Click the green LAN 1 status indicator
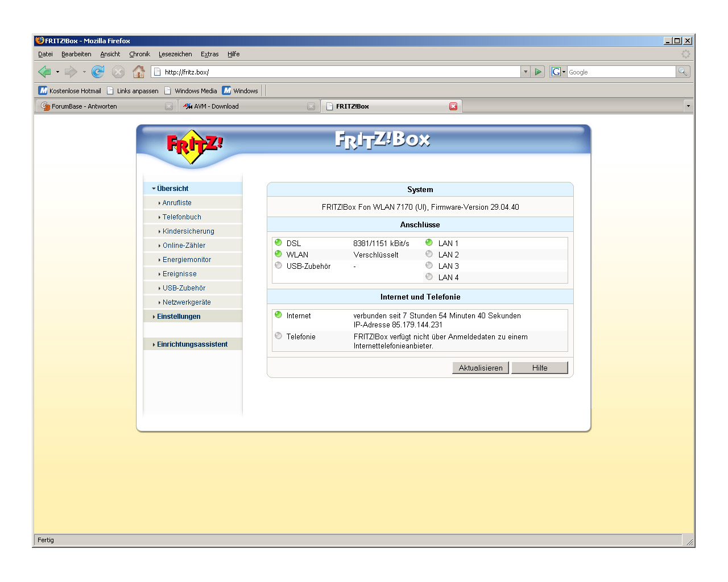The height and width of the screenshot is (582, 728). point(429,243)
